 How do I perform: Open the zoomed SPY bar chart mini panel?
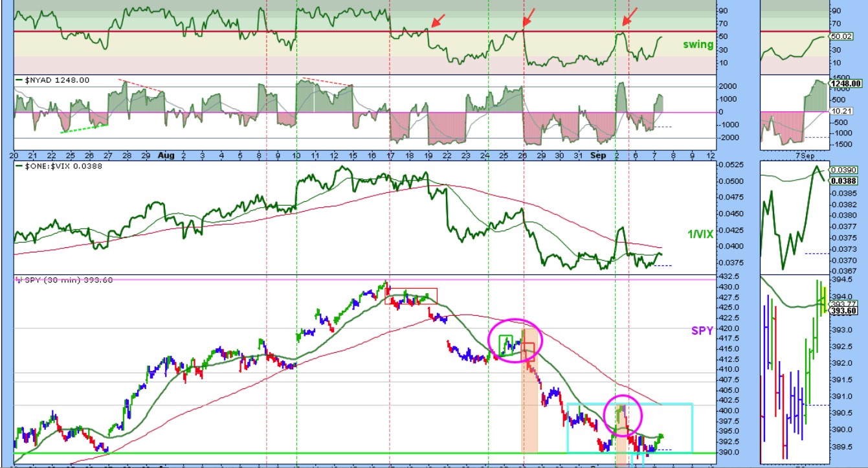tap(794, 370)
